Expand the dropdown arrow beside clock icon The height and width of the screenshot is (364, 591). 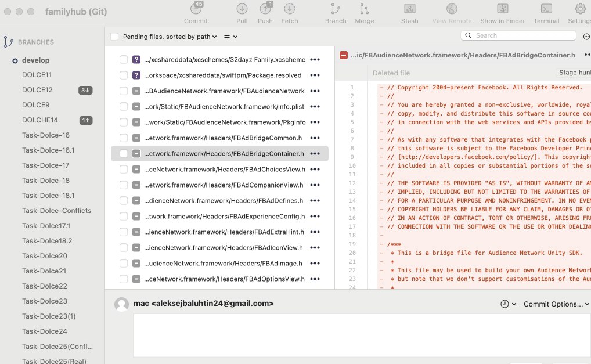514,304
